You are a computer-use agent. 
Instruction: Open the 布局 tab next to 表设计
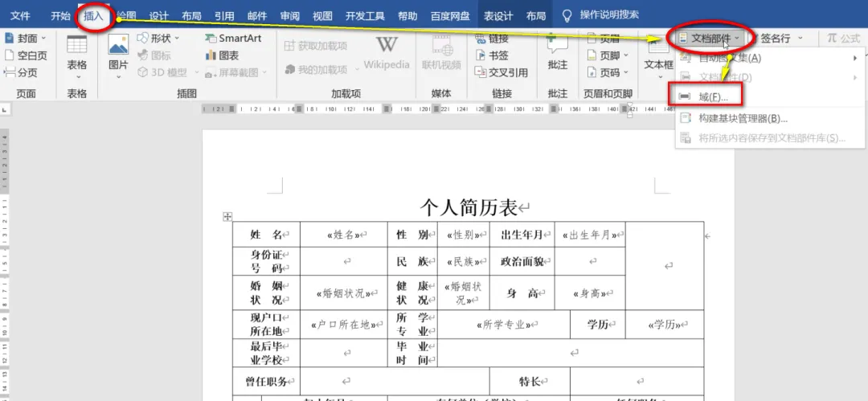click(x=535, y=15)
